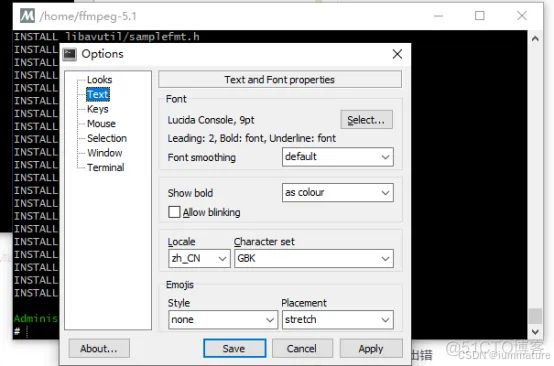
Task: Select Looks in the options tree
Action: (100, 80)
